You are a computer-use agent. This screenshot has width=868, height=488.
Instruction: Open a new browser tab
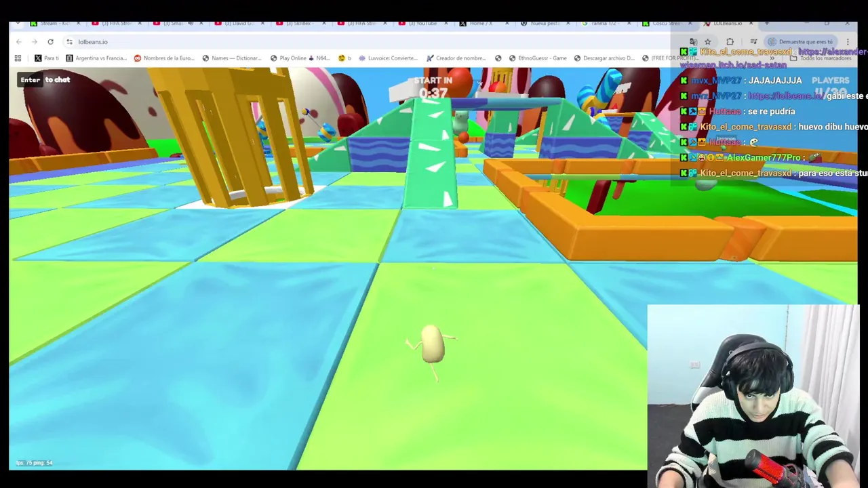coord(767,23)
